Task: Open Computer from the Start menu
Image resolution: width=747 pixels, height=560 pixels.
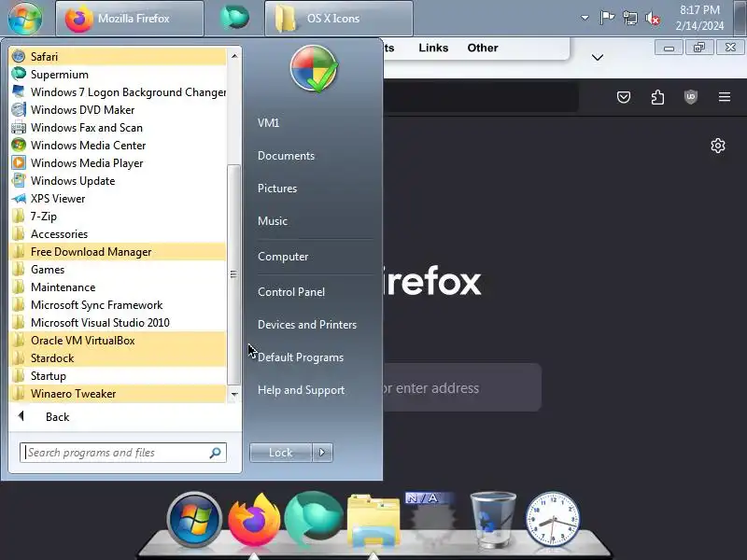Action: click(x=283, y=256)
